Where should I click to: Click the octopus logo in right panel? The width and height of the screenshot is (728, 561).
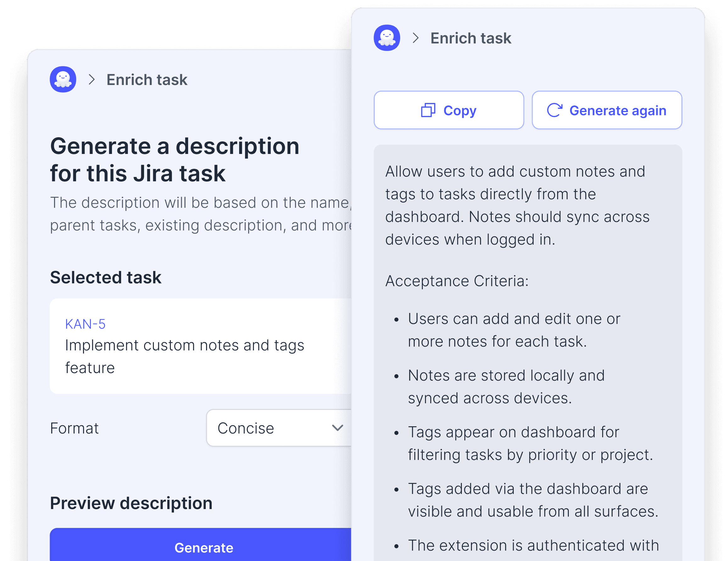click(387, 38)
